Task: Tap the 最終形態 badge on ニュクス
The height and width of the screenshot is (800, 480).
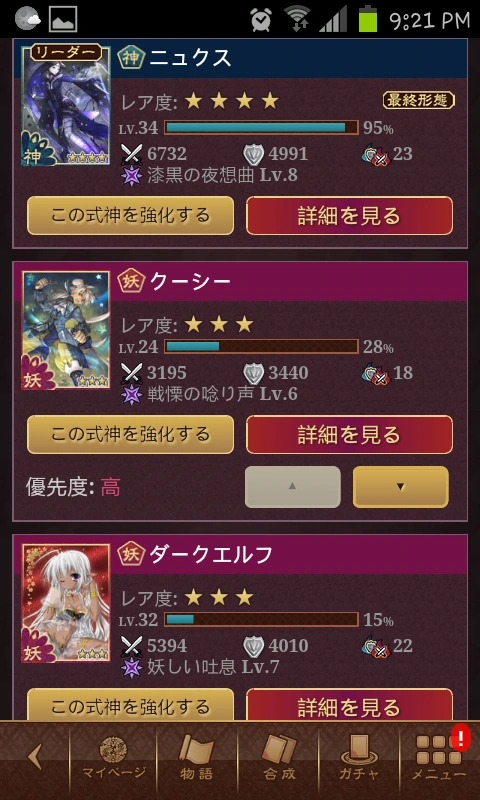Action: (418, 101)
